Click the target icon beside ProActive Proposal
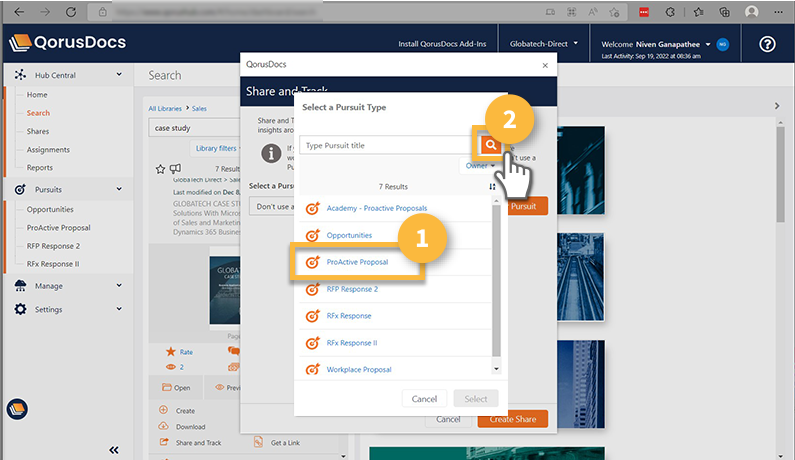Viewport: 795px width, 460px height. pyautogui.click(x=313, y=262)
